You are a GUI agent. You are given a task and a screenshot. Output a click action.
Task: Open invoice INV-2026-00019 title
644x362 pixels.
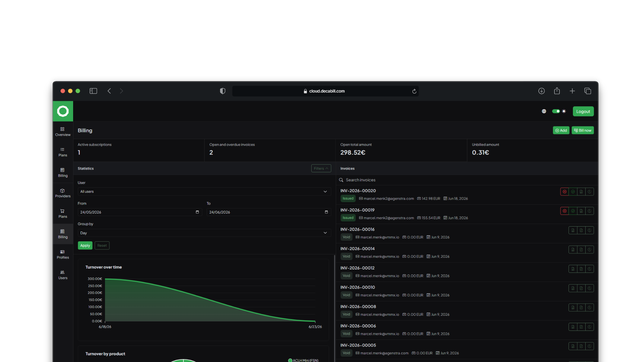pyautogui.click(x=357, y=210)
